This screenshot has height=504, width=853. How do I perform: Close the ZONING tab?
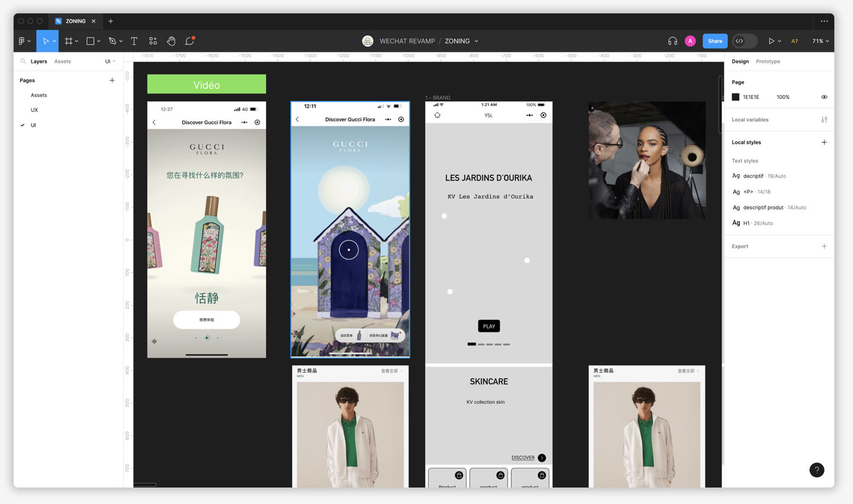[94, 21]
